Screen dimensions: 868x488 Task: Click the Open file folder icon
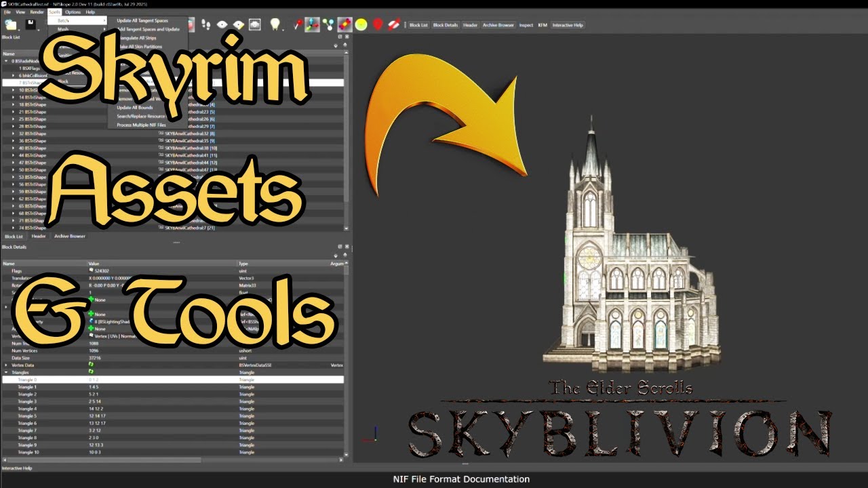point(11,24)
